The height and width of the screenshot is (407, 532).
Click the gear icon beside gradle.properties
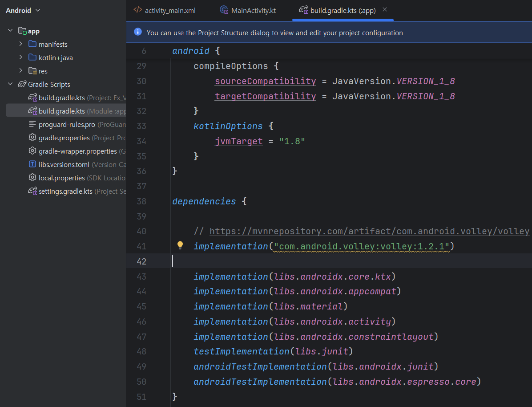click(x=32, y=138)
